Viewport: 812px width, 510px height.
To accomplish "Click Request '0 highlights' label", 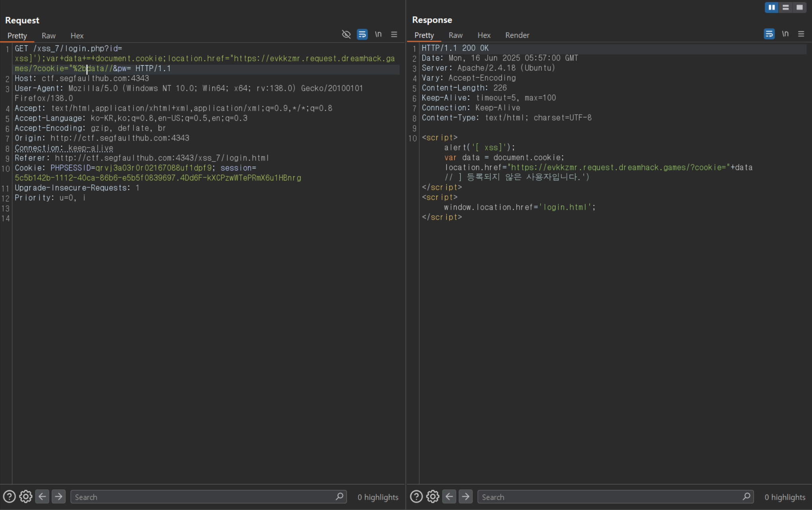I will (x=378, y=497).
